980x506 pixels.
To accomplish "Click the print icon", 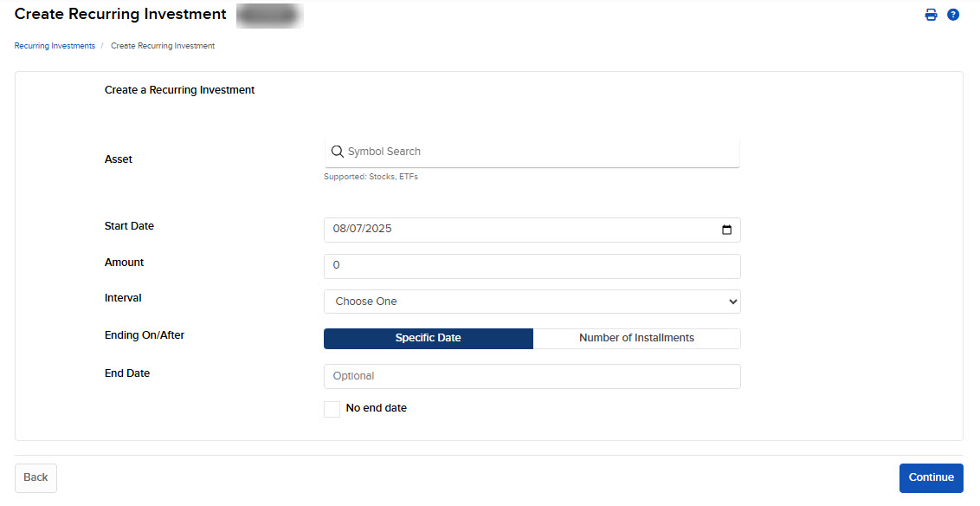I will click(931, 14).
